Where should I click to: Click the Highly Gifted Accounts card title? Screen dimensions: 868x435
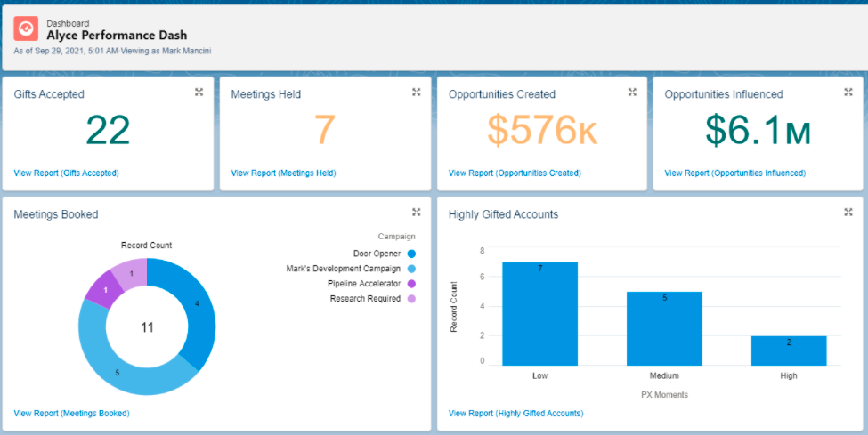coord(503,214)
